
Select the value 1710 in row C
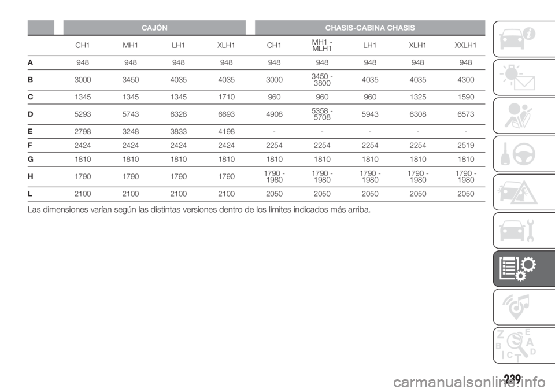[226, 97]
